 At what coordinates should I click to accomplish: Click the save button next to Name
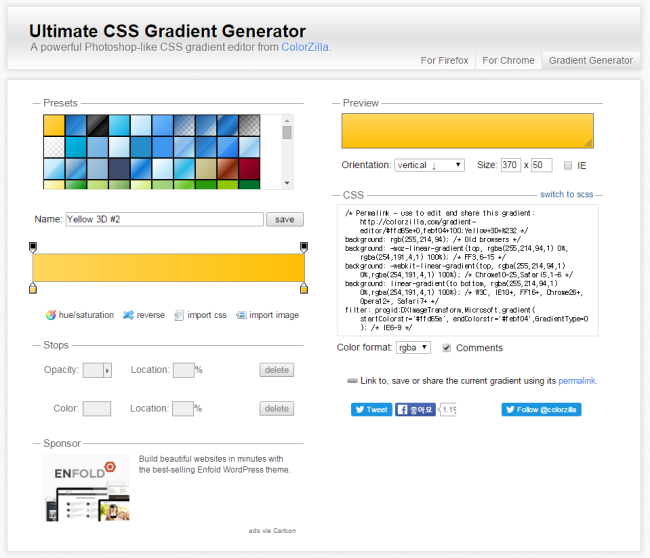[284, 219]
